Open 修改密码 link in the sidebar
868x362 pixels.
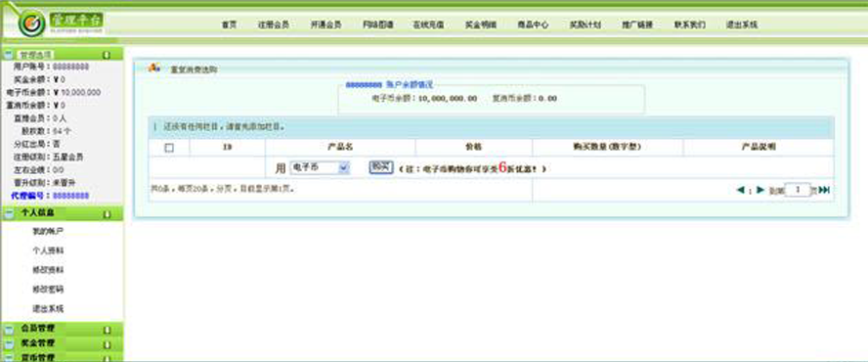[48, 290]
